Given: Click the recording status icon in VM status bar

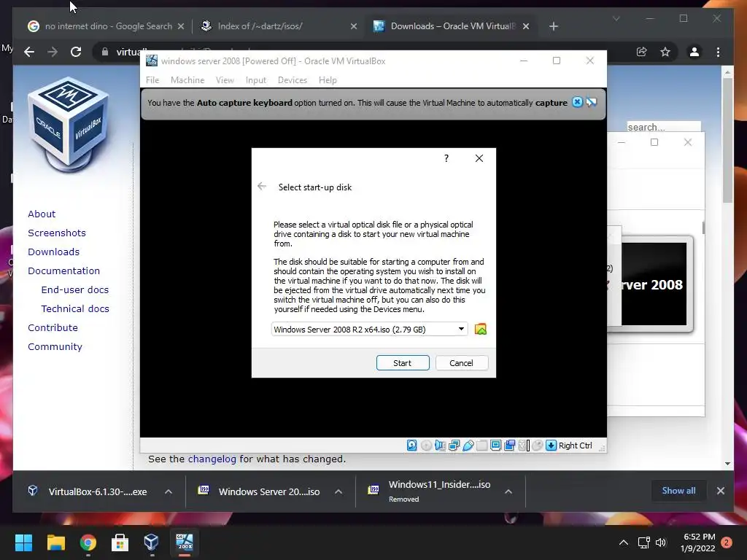Looking at the screenshot, I should (509, 446).
